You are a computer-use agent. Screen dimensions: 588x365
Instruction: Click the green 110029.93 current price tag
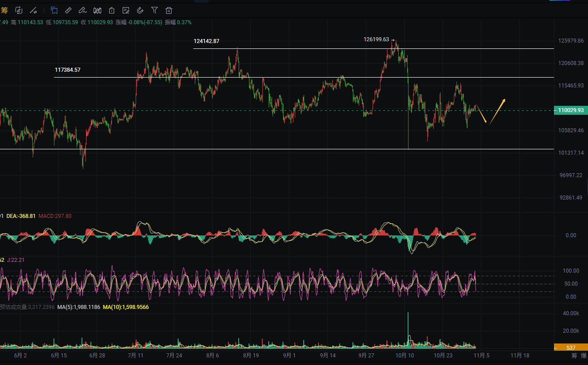coord(571,110)
